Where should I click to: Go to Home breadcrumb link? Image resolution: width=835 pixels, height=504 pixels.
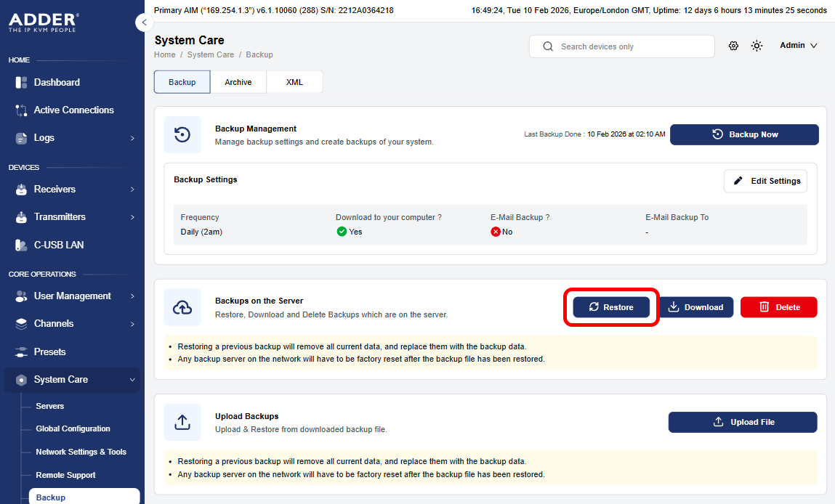tap(164, 54)
